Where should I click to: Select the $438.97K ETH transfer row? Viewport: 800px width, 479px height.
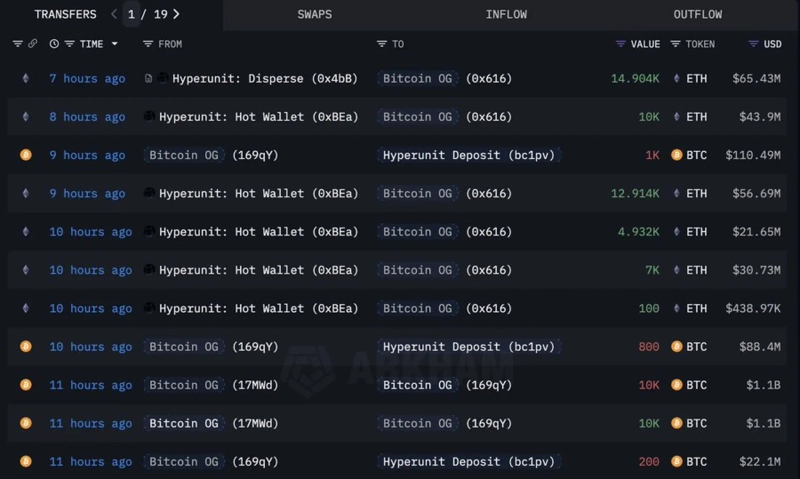(400, 309)
